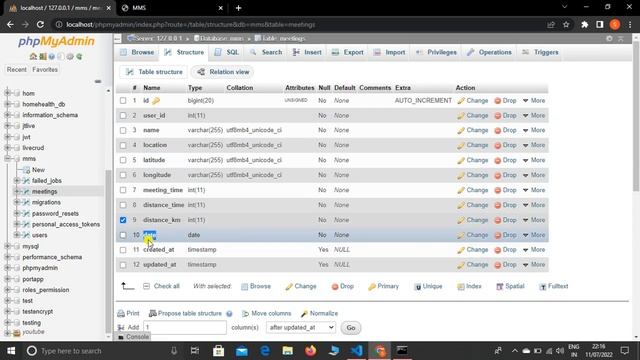The width and height of the screenshot is (640, 360).
Task: Click the AUTO_INCREMENT extra value
Action: pos(423,100)
